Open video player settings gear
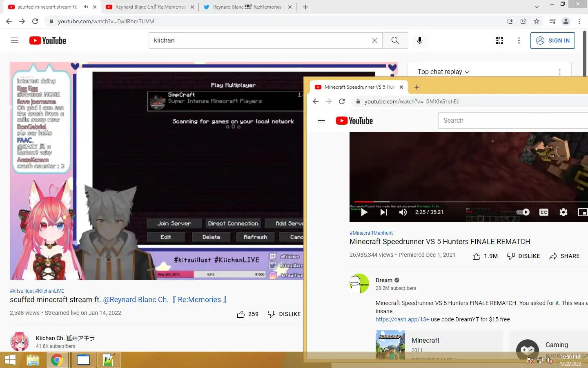The width and height of the screenshot is (588, 368). [x=563, y=212]
